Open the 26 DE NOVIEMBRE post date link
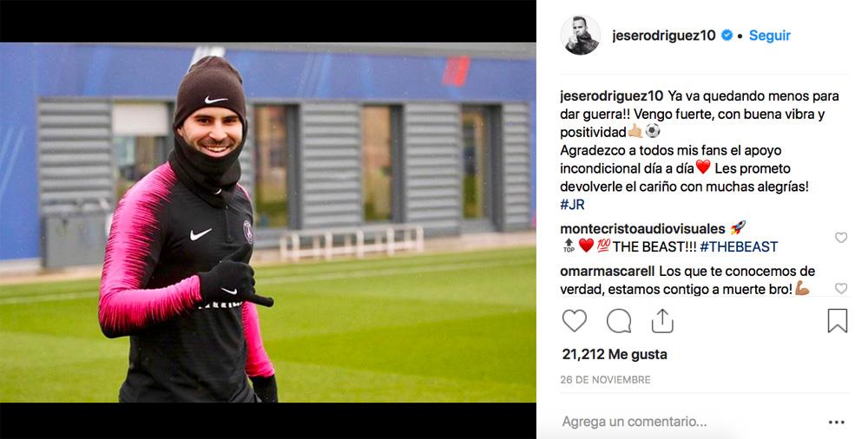This screenshot has height=439, width=868. coord(605,380)
